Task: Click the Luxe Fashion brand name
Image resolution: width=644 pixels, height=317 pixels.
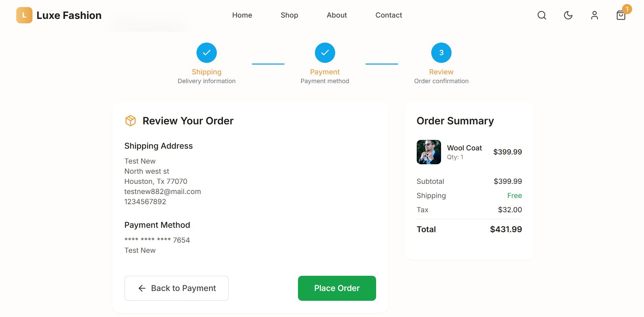Action: (x=69, y=15)
